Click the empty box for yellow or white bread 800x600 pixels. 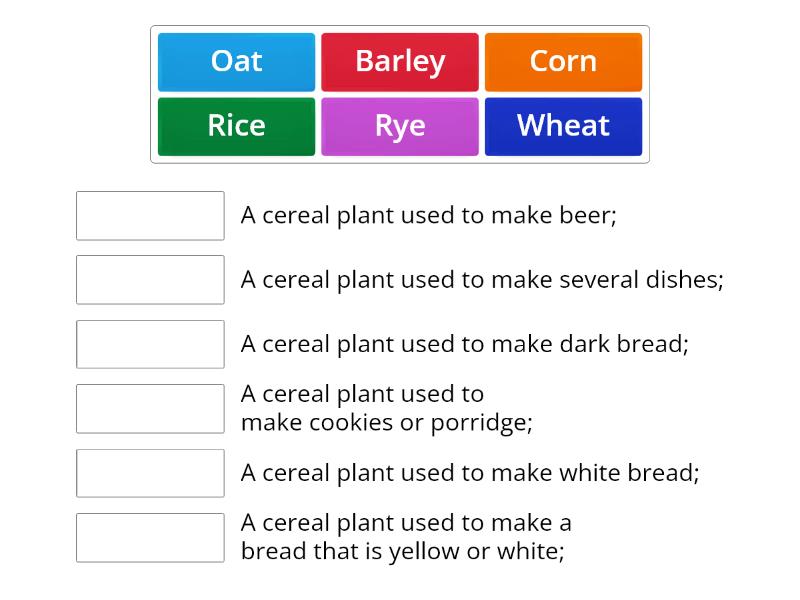coord(150,538)
